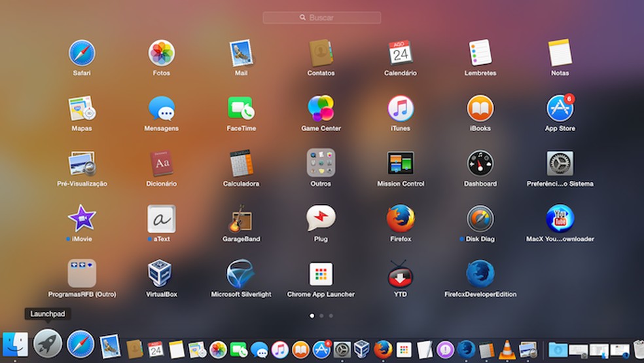Open the Dashboard app
The height and width of the screenshot is (363, 644).
tap(480, 164)
